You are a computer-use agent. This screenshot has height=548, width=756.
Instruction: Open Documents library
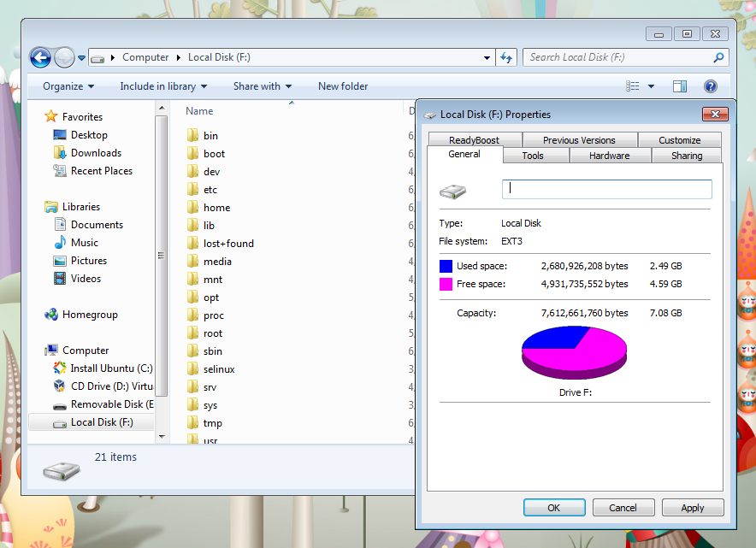tap(97, 225)
